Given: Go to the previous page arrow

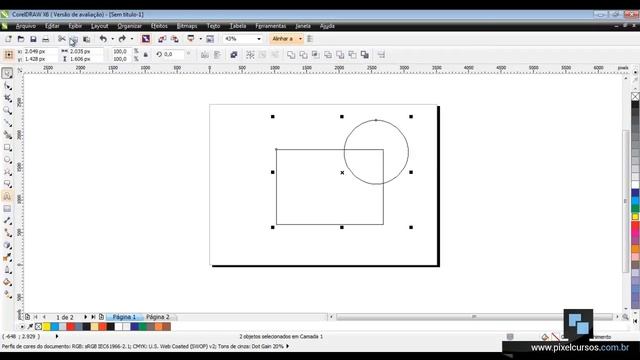Looking at the screenshot, I should coord(44,317).
